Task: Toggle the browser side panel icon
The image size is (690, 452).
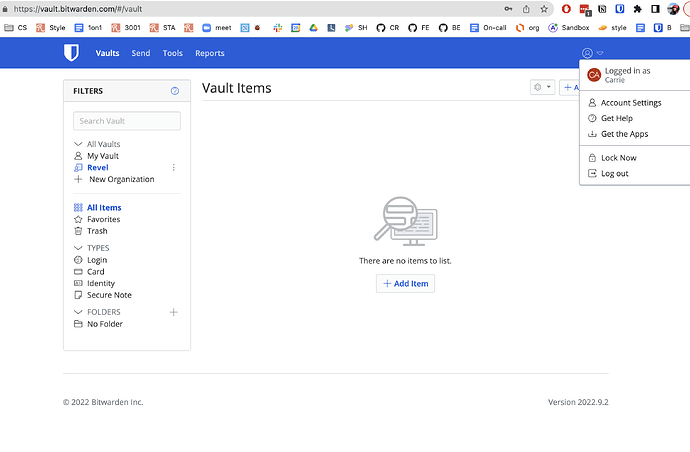Action: point(655,9)
